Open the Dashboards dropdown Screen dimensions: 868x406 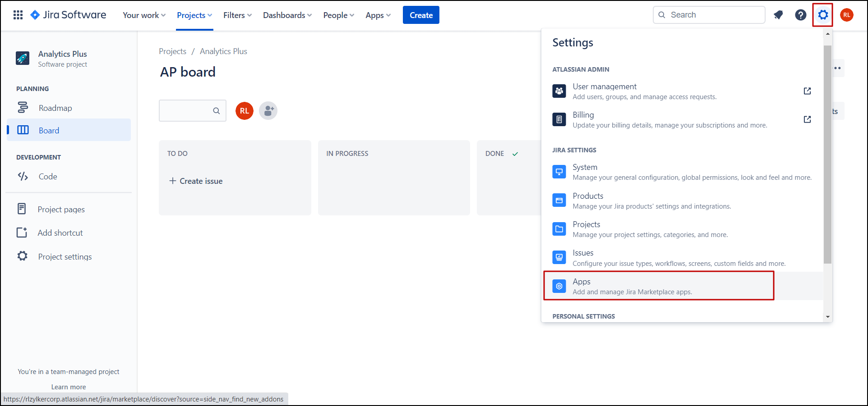pyautogui.click(x=287, y=15)
